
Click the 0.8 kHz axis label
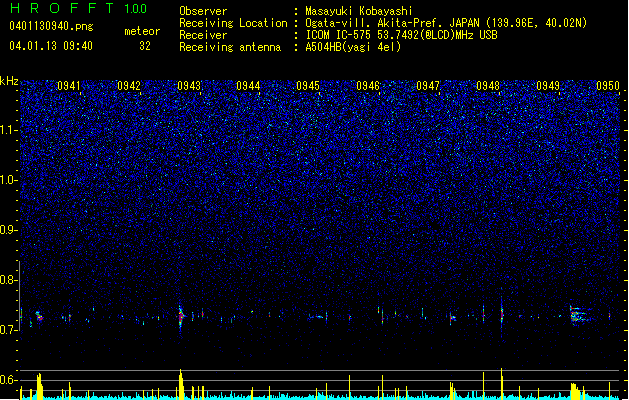tap(9, 280)
